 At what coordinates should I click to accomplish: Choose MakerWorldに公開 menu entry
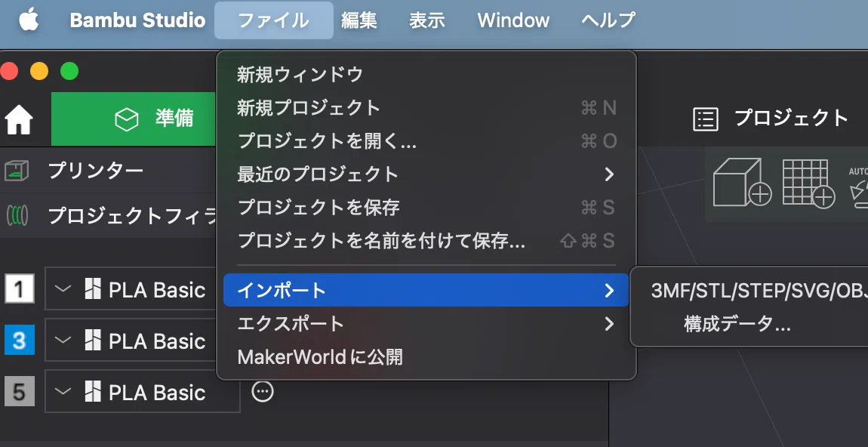click(426, 357)
